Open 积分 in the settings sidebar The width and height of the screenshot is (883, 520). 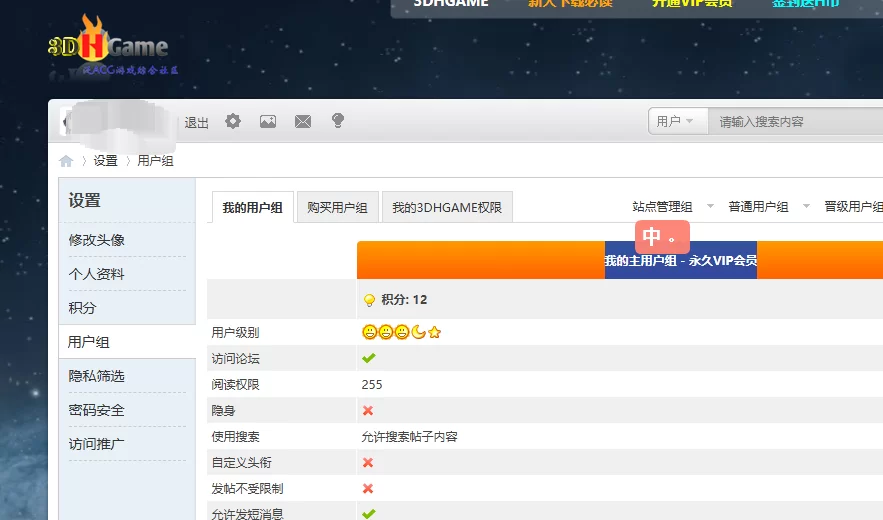[82, 308]
